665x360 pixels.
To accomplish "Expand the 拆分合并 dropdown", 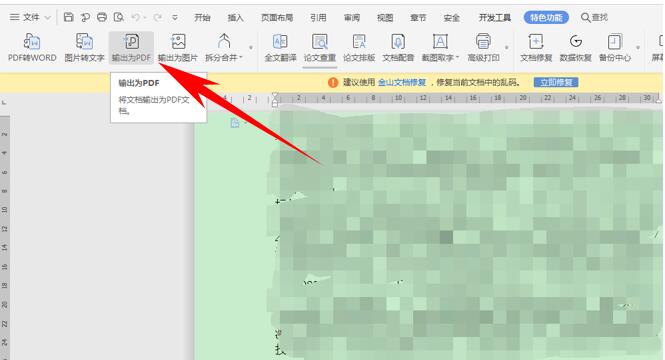I will (x=241, y=58).
